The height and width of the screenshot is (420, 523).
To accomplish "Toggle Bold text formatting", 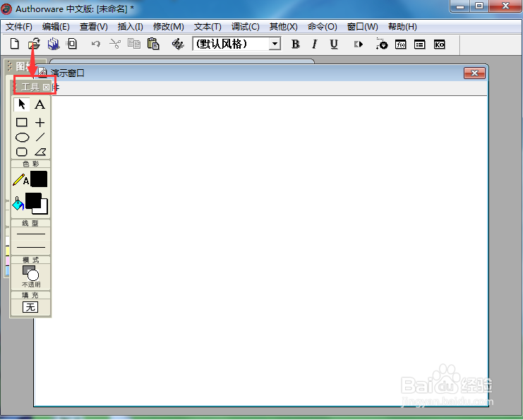I will pyautogui.click(x=295, y=44).
